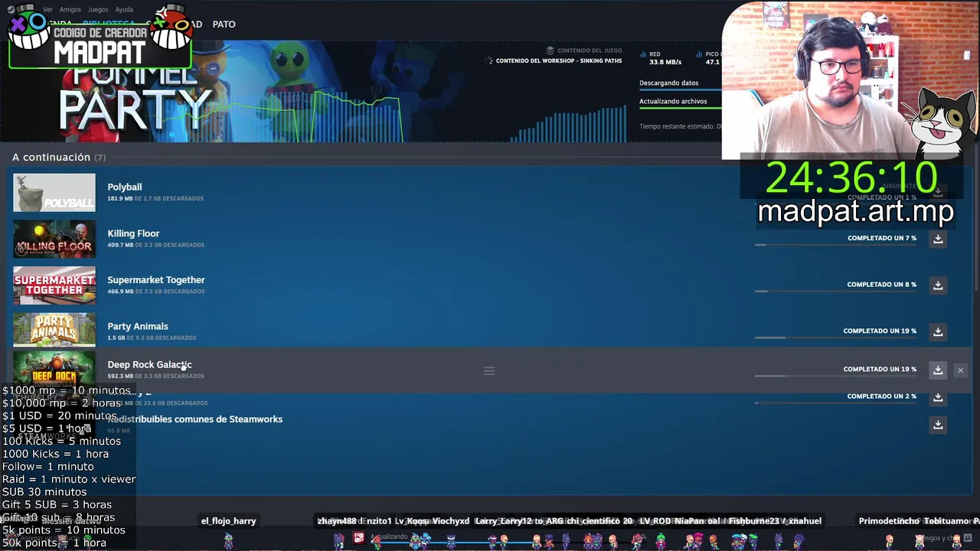Click the workshop content loading spinner icon
Viewport: 980px width, 551px height.
[489, 60]
